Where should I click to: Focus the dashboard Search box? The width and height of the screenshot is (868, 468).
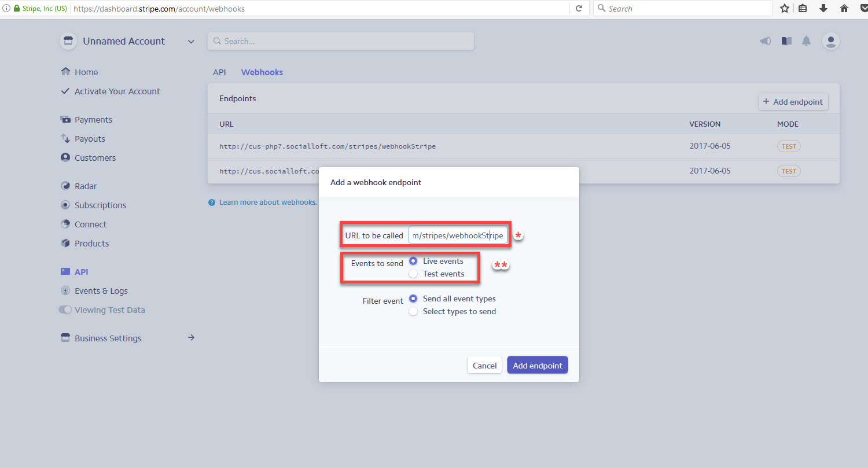(341, 41)
